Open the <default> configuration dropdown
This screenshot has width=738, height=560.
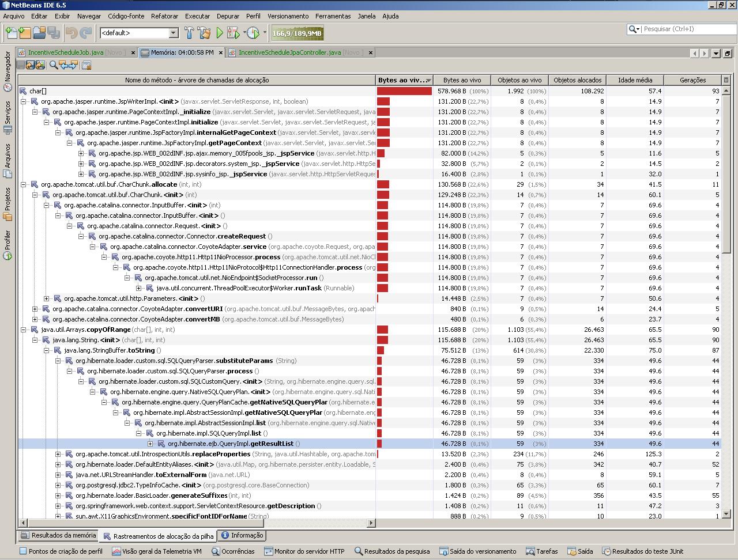pos(173,33)
